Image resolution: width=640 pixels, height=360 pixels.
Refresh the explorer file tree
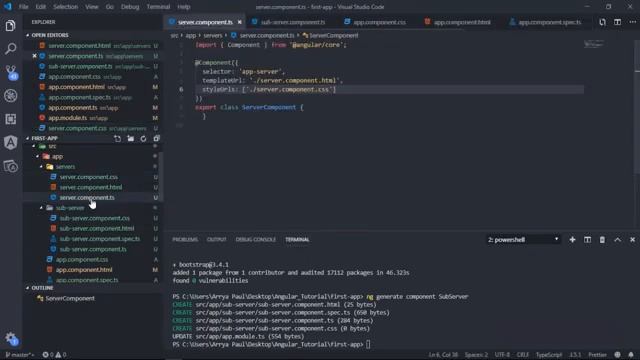[143, 138]
